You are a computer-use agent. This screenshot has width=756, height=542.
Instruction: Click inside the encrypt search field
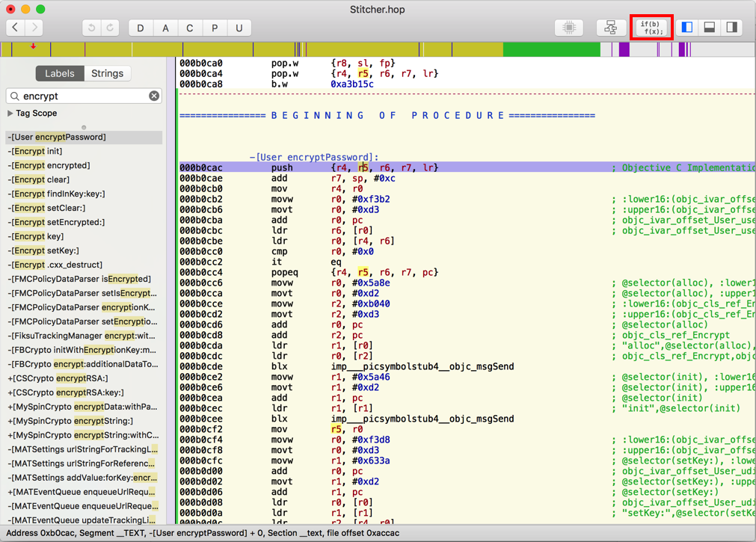pyautogui.click(x=82, y=96)
